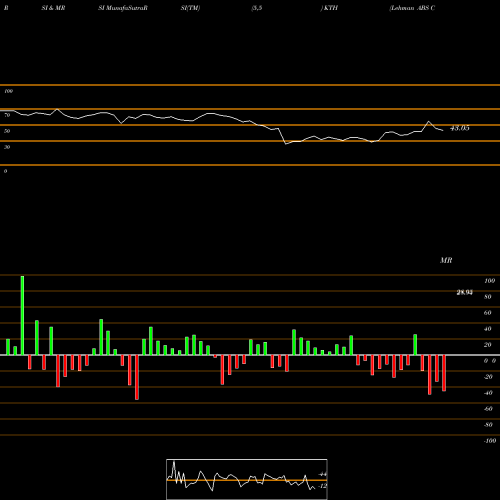Click the '(5,5' parameter text

[x=257, y=8]
